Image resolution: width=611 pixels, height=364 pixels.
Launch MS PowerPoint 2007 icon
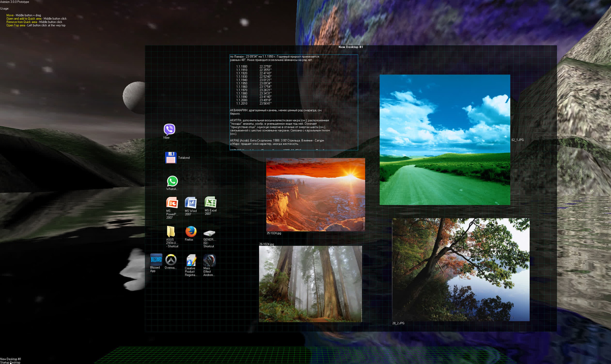[x=172, y=203]
